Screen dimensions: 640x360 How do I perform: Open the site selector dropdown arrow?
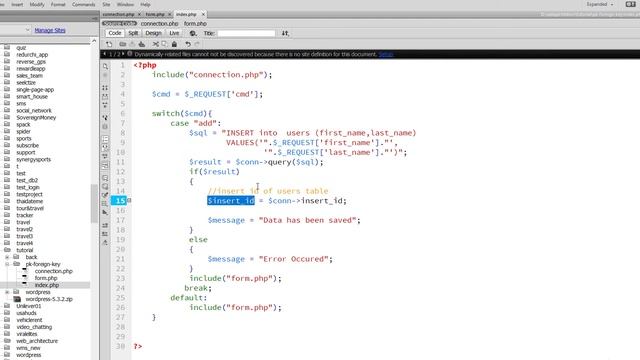27,30
